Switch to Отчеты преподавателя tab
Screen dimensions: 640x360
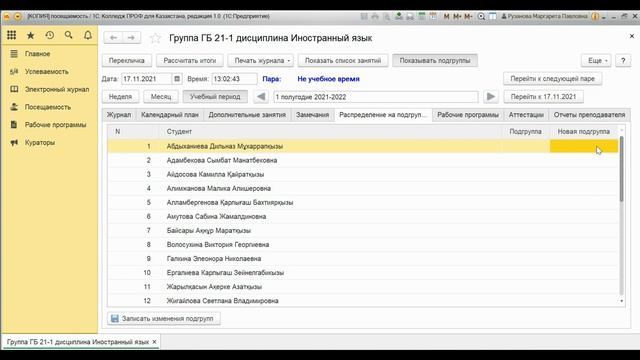tap(589, 115)
